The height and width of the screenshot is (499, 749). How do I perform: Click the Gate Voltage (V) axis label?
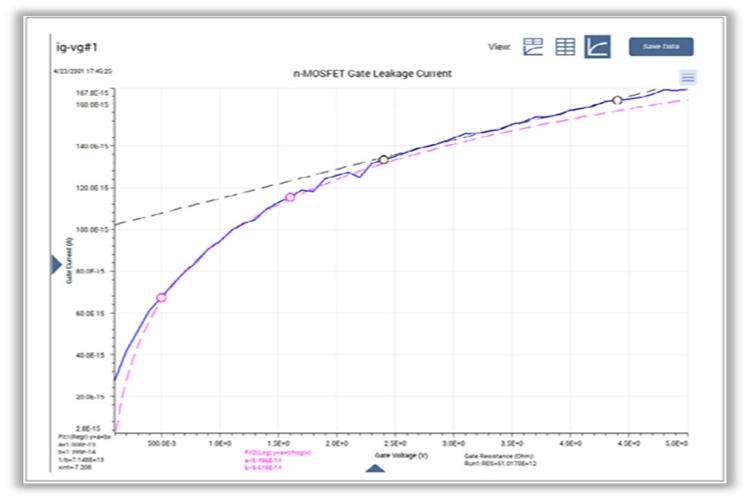[x=401, y=455]
